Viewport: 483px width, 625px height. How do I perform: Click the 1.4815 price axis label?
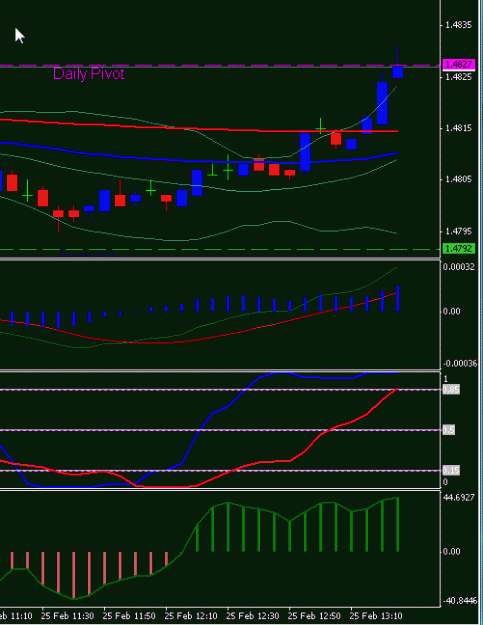pyautogui.click(x=458, y=128)
